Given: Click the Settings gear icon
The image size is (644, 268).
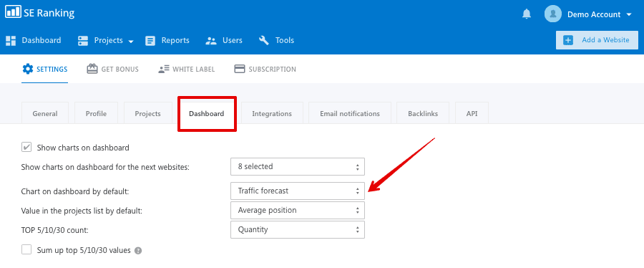Looking at the screenshot, I should pos(27,69).
